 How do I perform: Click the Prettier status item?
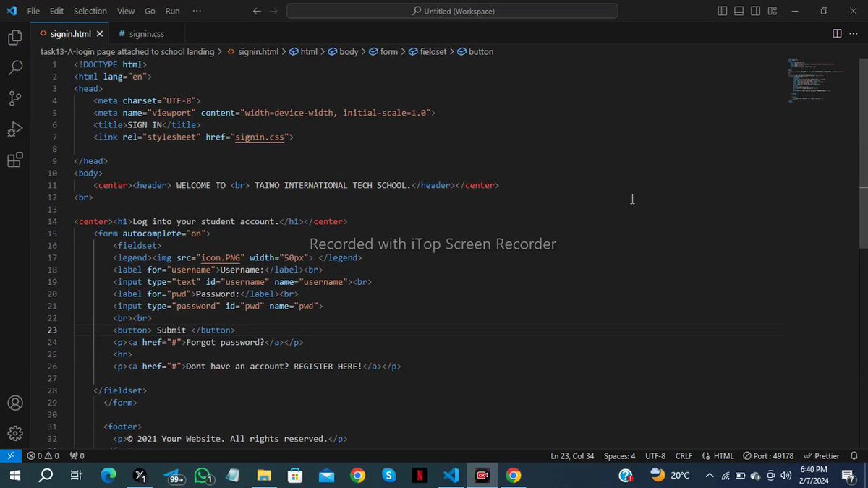coord(822,456)
